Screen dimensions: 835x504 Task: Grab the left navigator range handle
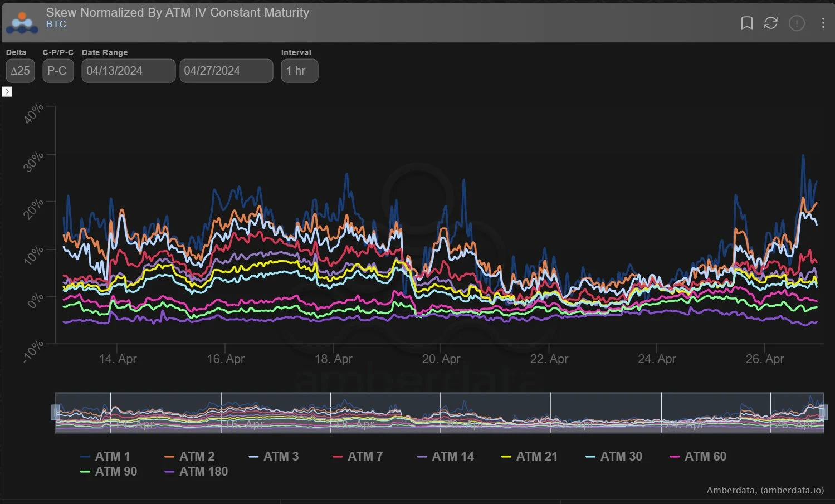click(x=56, y=412)
